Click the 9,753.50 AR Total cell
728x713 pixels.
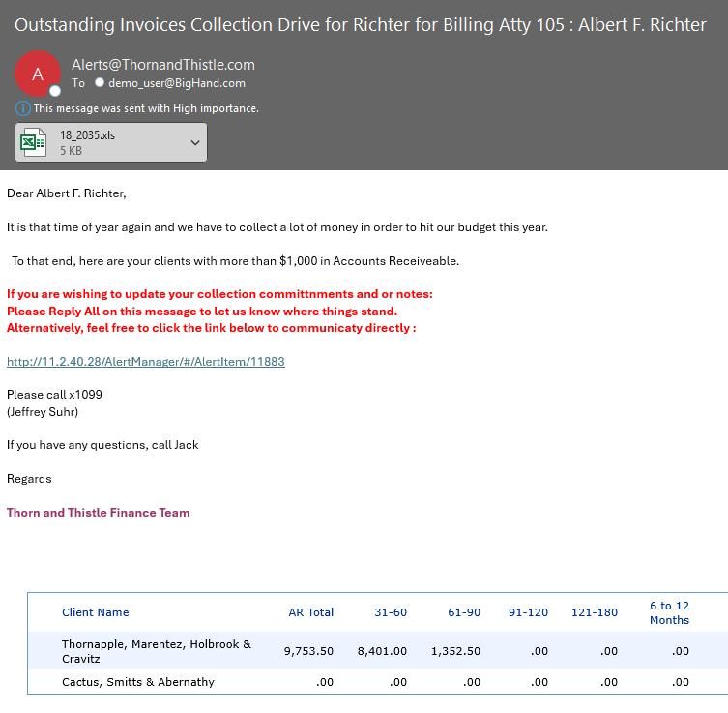click(x=308, y=651)
